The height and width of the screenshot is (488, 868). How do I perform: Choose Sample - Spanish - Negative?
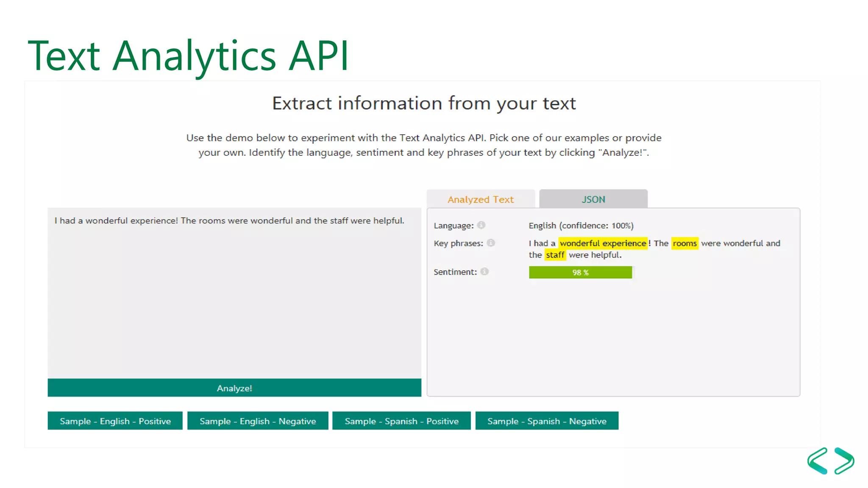(x=547, y=421)
